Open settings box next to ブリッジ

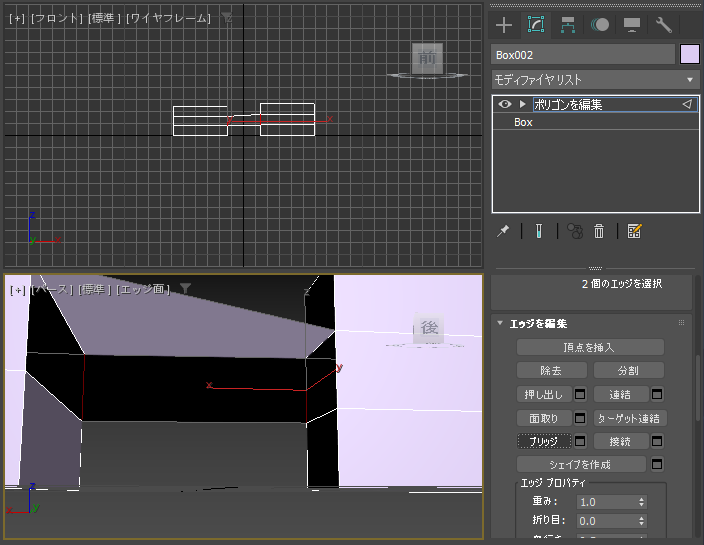[580, 441]
